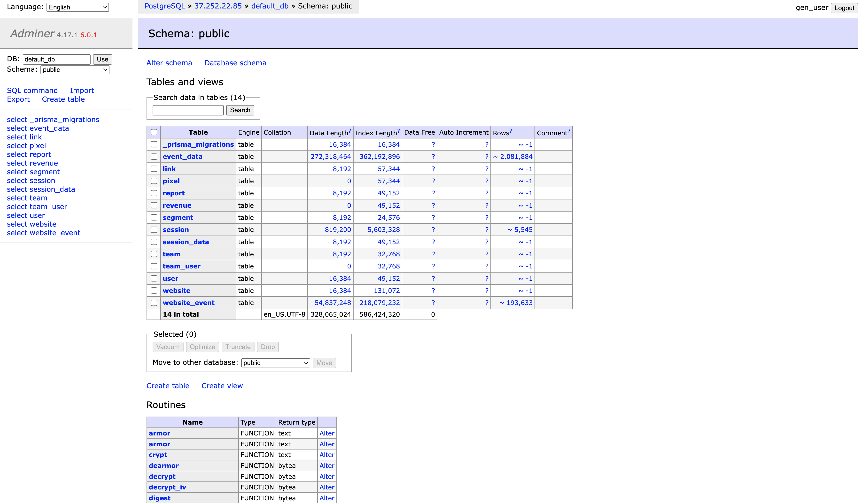Open the website table link
Image resolution: width=868 pixels, height=503 pixels.
pyautogui.click(x=176, y=290)
